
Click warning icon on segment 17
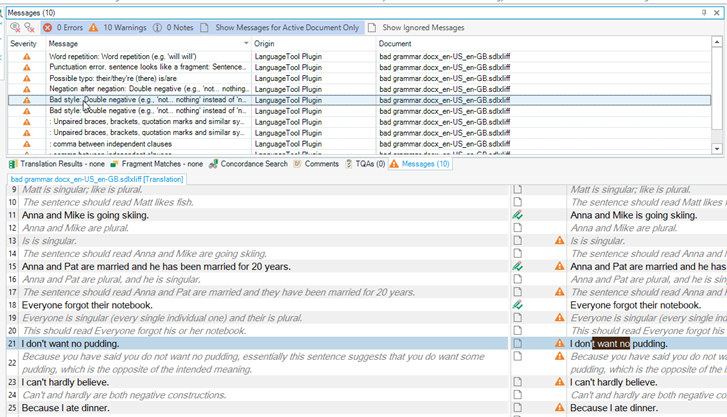tap(560, 292)
